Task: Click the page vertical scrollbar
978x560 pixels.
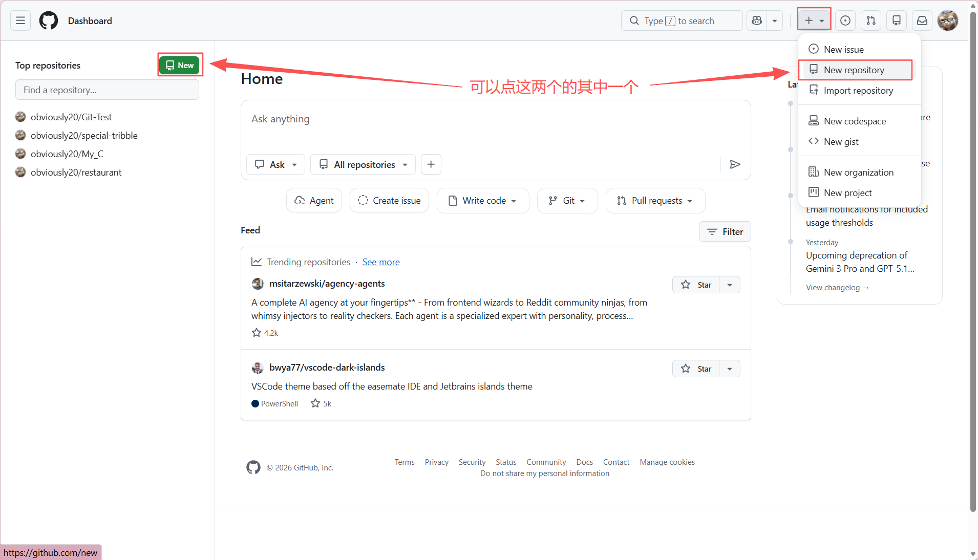Action: (x=973, y=261)
